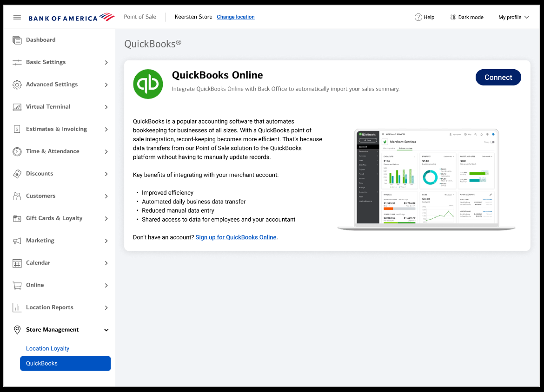Click the QuickBooks® page title

(153, 44)
